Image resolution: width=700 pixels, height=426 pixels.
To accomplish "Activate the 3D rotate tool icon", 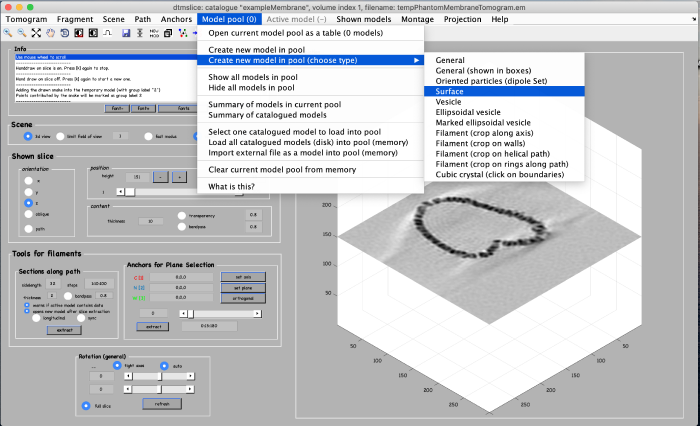I will (x=65, y=33).
